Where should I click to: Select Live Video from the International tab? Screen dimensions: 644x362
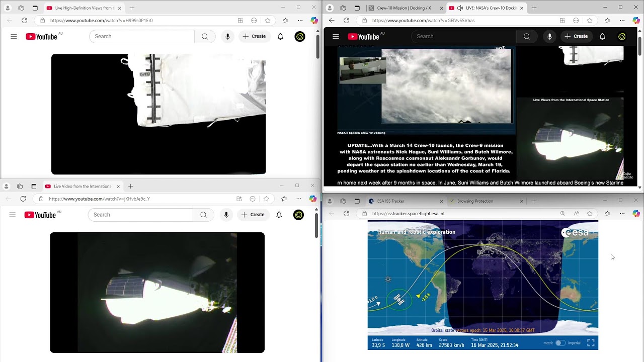83,186
